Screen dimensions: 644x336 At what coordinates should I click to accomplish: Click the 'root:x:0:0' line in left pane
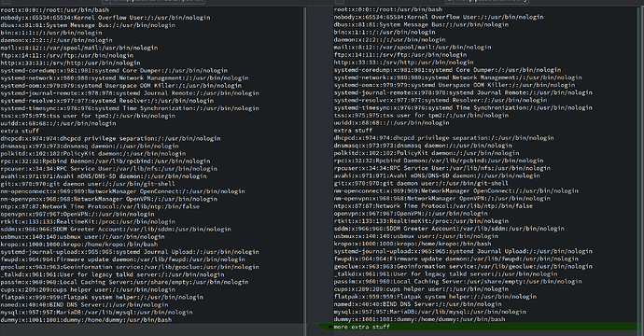tap(55, 10)
